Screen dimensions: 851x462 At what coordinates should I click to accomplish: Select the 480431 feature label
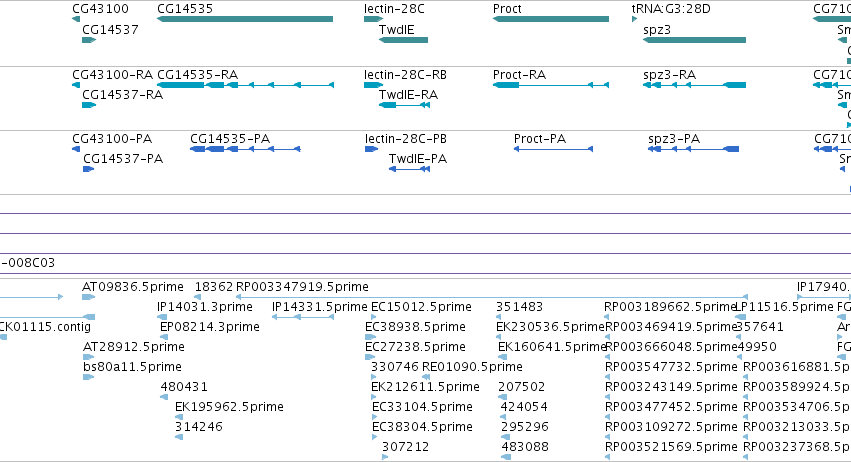coord(184,387)
